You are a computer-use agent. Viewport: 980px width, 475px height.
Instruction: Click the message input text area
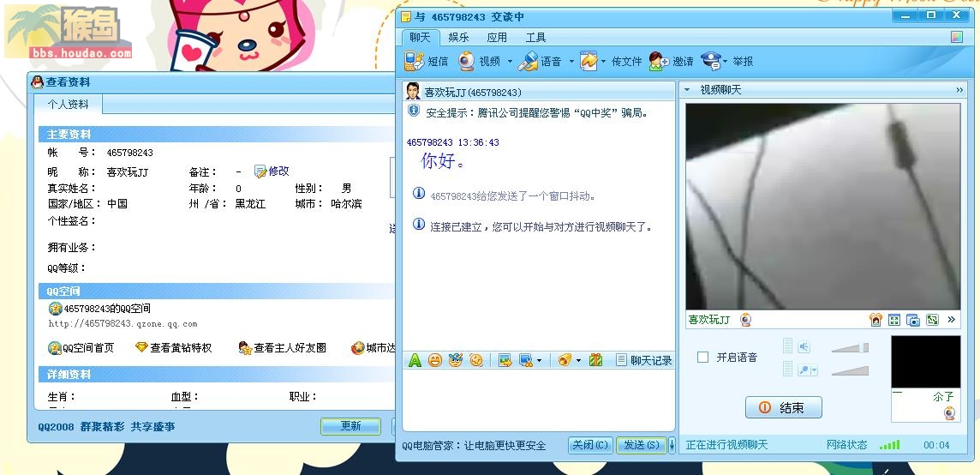click(538, 400)
